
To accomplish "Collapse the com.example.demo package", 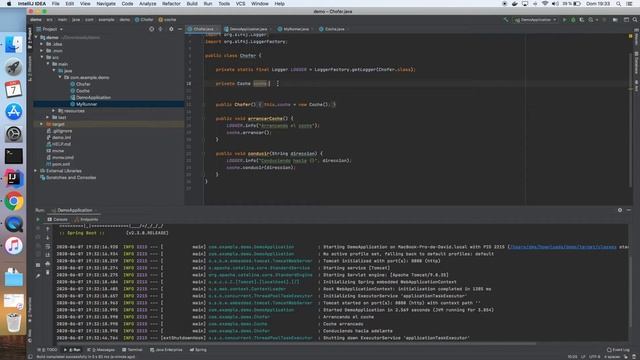I will pos(60,77).
